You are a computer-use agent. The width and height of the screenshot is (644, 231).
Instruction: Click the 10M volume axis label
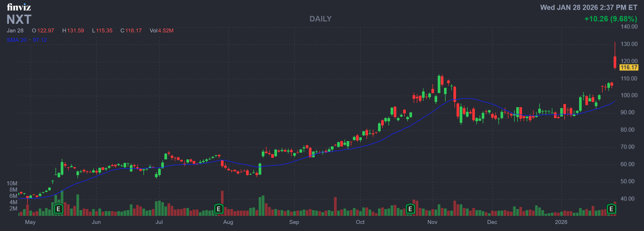12,183
